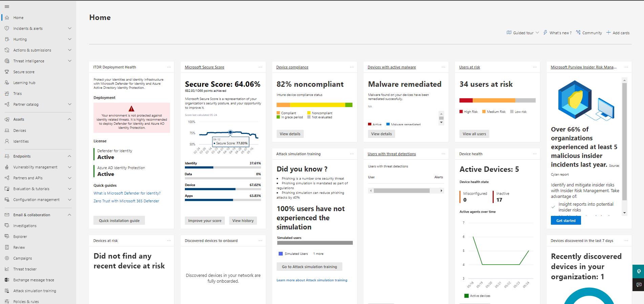Viewport: 644px width, 304px height.
Task: Click the Vulnerability management icon
Action: [x=7, y=167]
